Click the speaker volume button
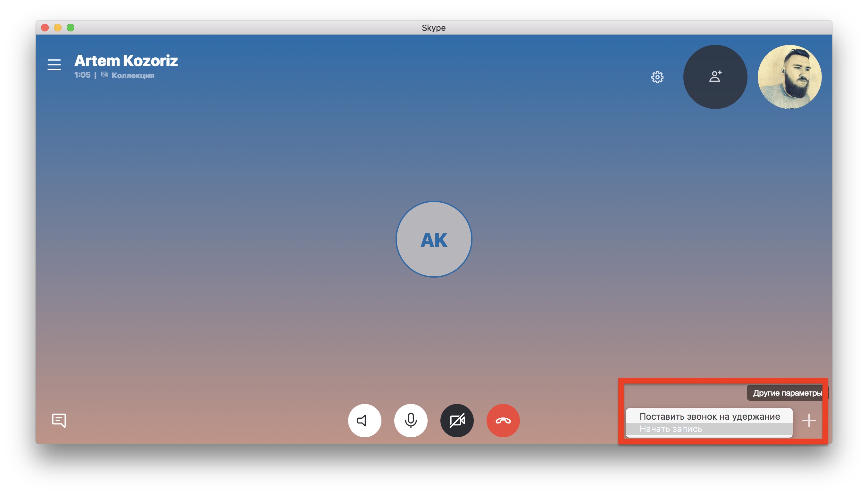868x495 pixels. (364, 421)
